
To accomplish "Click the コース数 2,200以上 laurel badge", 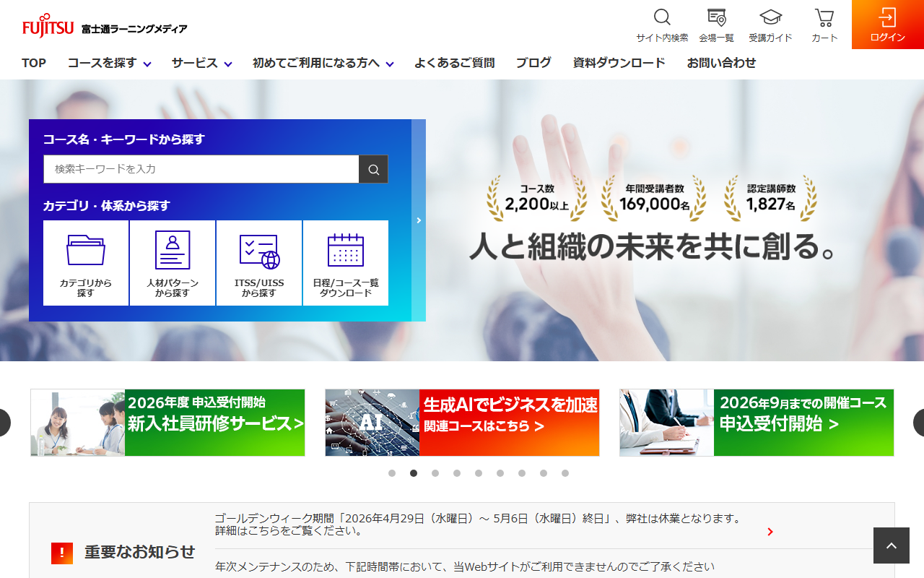I will [x=537, y=198].
